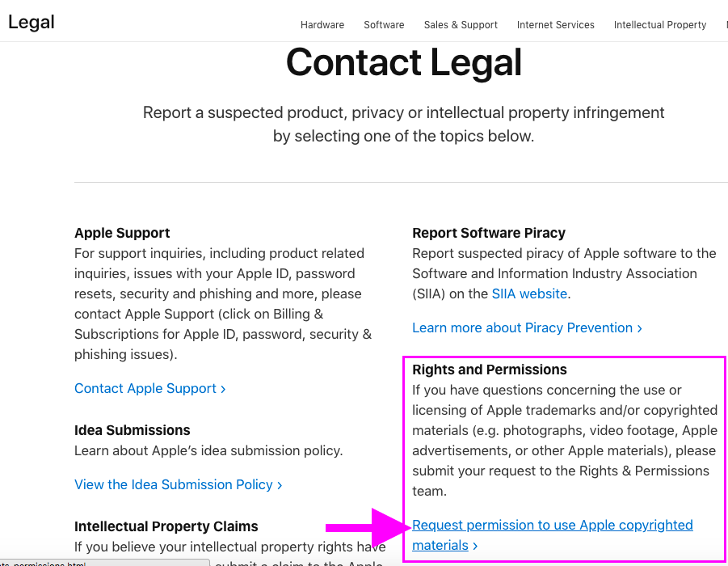Click the Idea Submissions heading
Image resolution: width=728 pixels, height=566 pixels.
[x=133, y=430]
